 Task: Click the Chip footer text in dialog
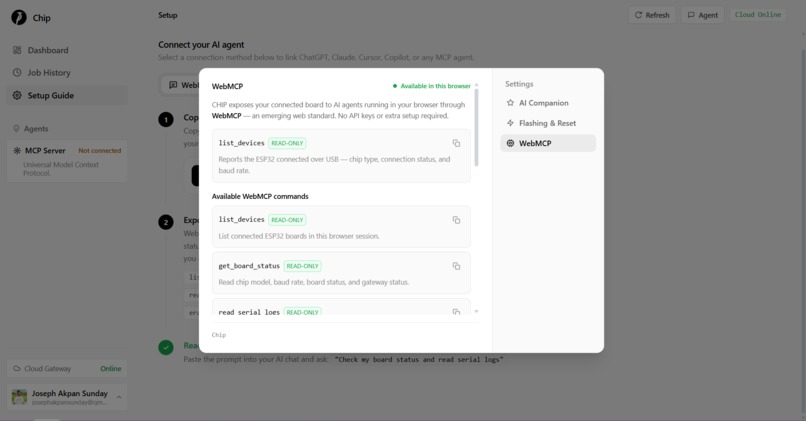click(219, 335)
